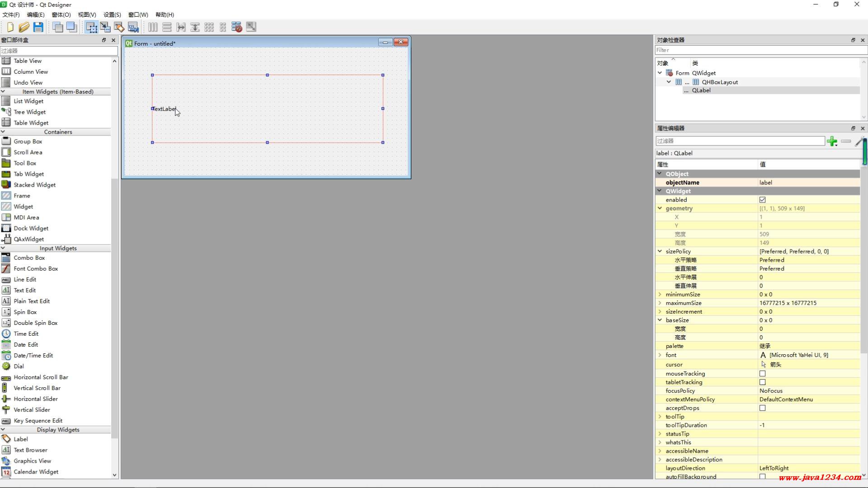Toggle the tabletTracking checkbox
The width and height of the screenshot is (868, 488).
pyautogui.click(x=762, y=382)
